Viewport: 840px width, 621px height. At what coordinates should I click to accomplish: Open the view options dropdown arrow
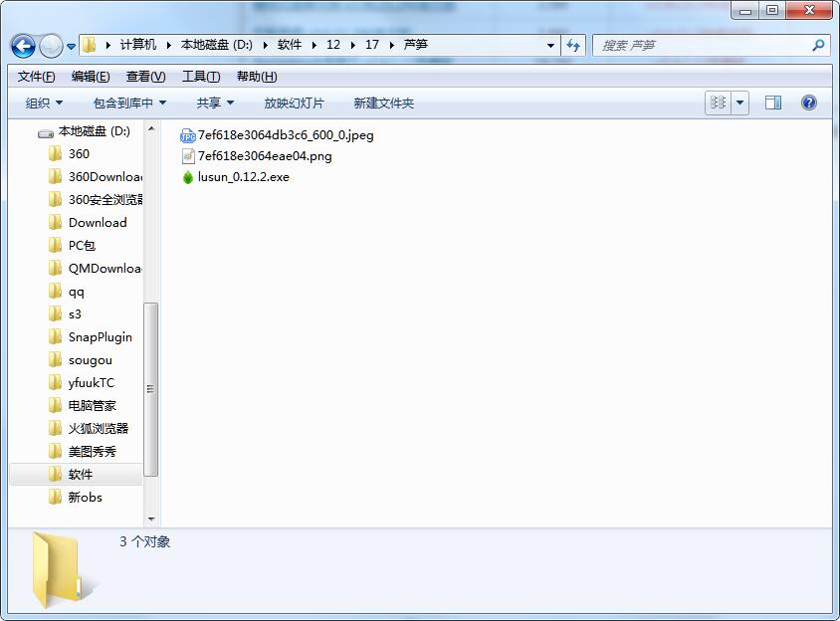coord(739,103)
